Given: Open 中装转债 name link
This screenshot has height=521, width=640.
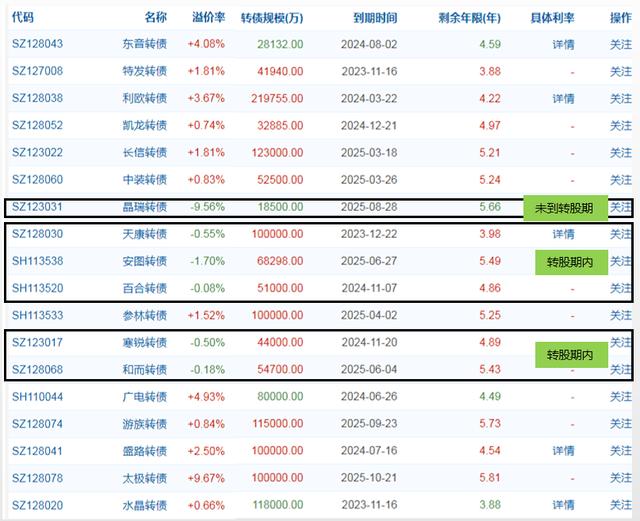Looking at the screenshot, I should click(145, 179).
